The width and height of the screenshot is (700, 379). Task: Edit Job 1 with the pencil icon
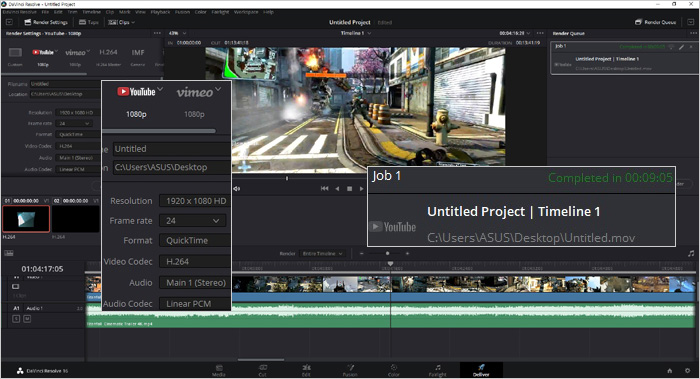tap(682, 46)
